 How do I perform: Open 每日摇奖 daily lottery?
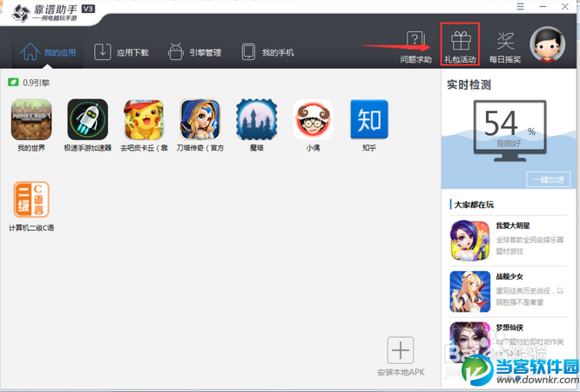tap(505, 47)
